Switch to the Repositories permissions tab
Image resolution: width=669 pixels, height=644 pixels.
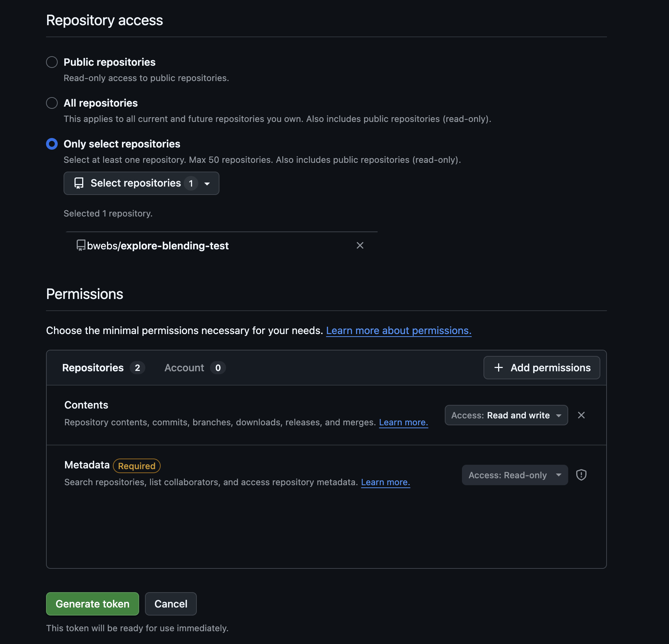click(103, 368)
